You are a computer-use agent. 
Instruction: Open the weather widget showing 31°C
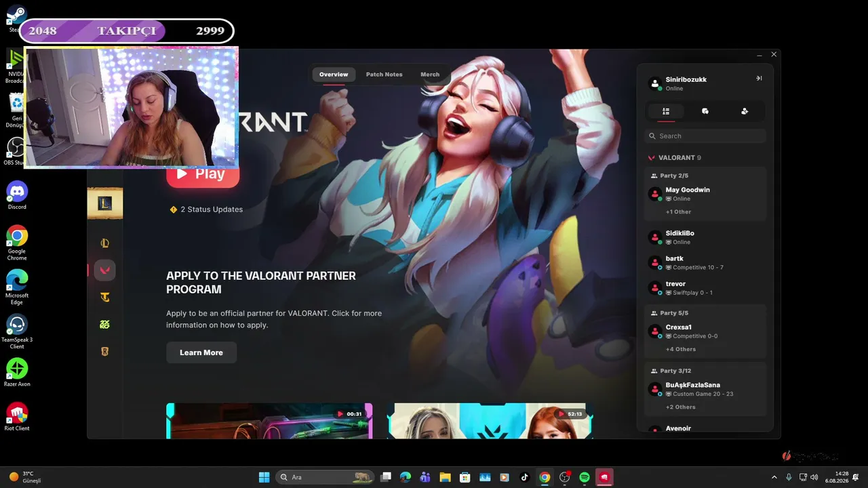click(25, 477)
